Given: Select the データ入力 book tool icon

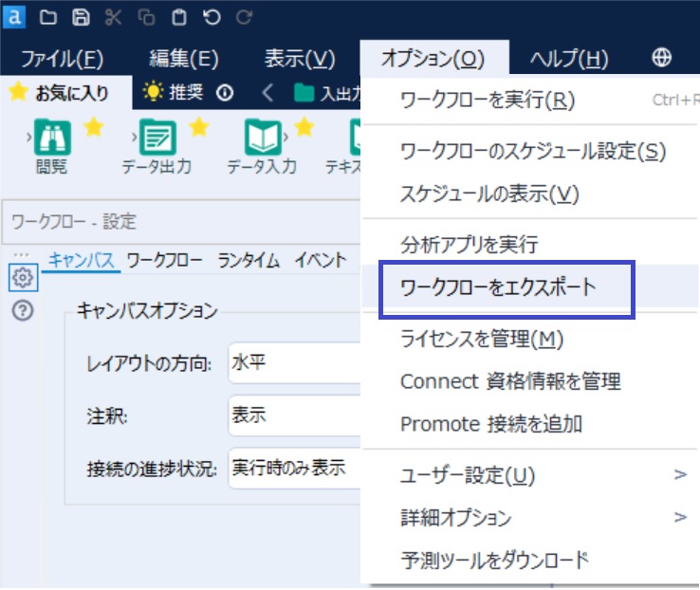Looking at the screenshot, I should click(263, 137).
